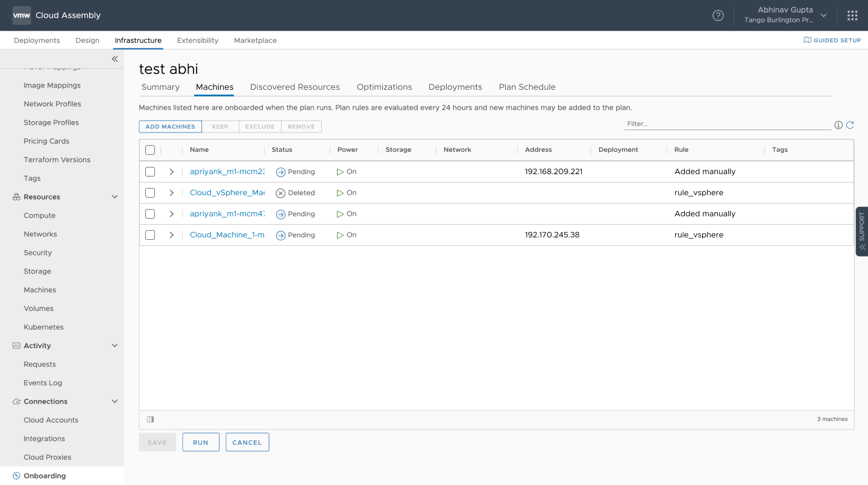Click the Remove button
The width and height of the screenshot is (868, 485).
tap(301, 127)
